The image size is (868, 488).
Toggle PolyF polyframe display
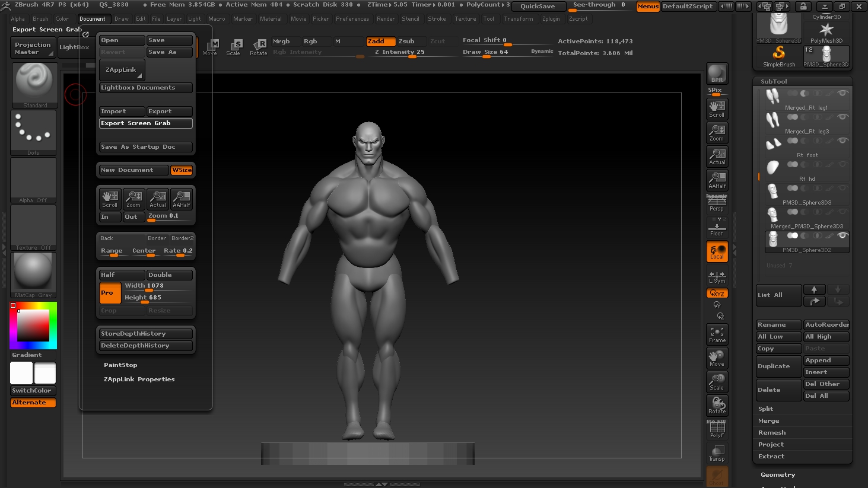(x=717, y=429)
